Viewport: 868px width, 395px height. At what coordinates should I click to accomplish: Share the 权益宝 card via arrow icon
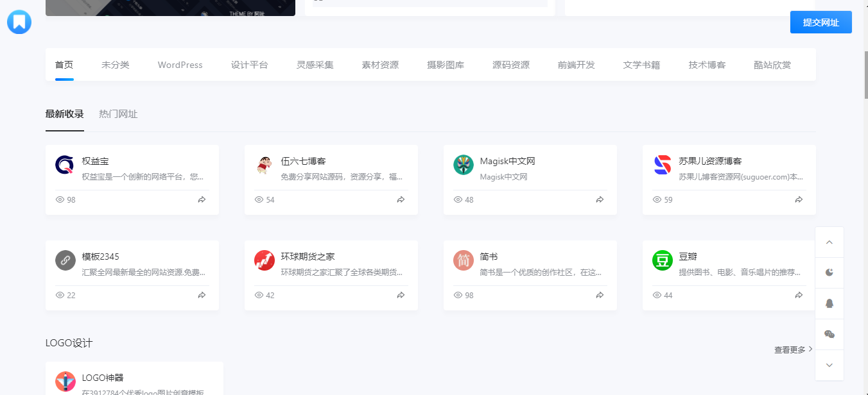(202, 199)
